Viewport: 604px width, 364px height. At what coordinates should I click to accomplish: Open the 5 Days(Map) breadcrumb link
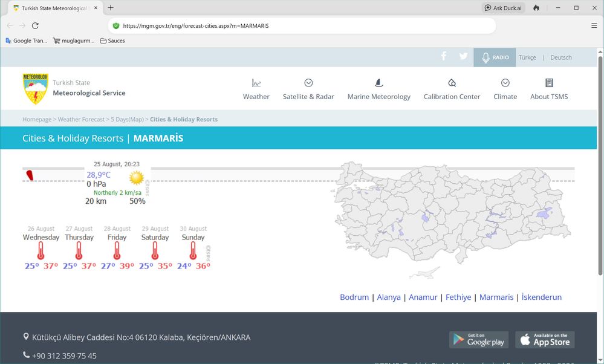click(x=127, y=119)
